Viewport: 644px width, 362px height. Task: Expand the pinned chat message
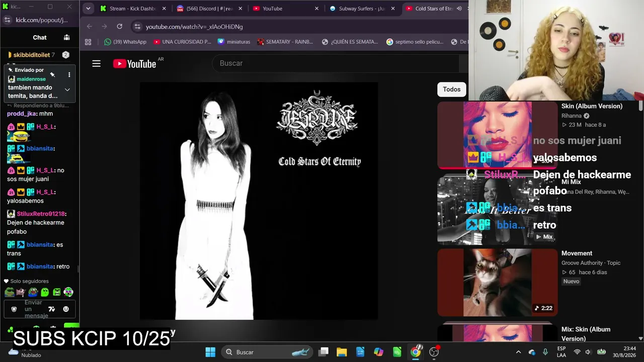pos(67,89)
